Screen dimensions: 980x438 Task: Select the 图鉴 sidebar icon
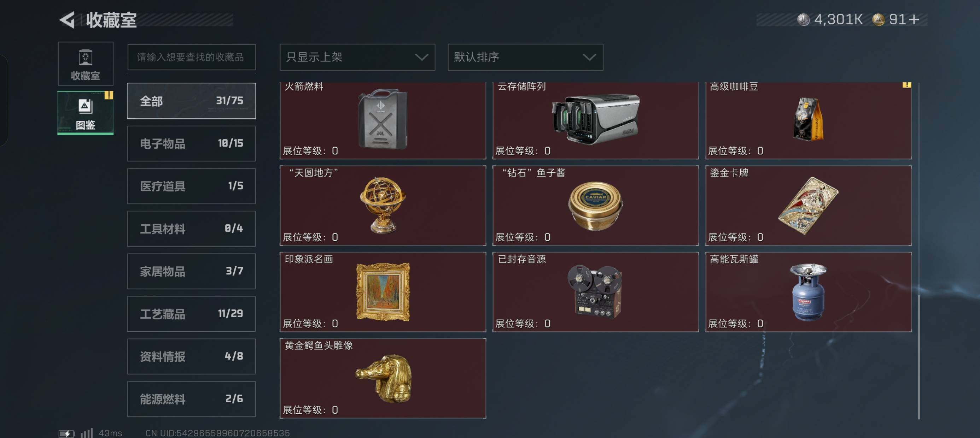pyautogui.click(x=86, y=113)
